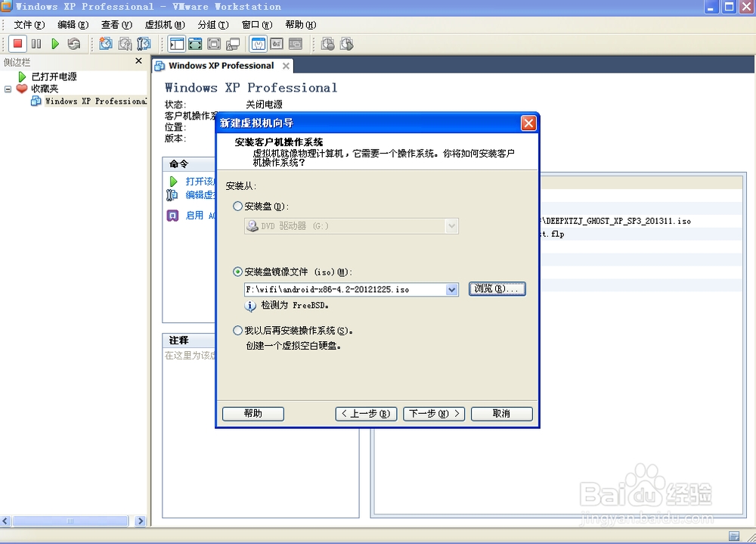The height and width of the screenshot is (544, 756).
Task: Open the 虚拟机(M) menu
Action: [x=165, y=25]
